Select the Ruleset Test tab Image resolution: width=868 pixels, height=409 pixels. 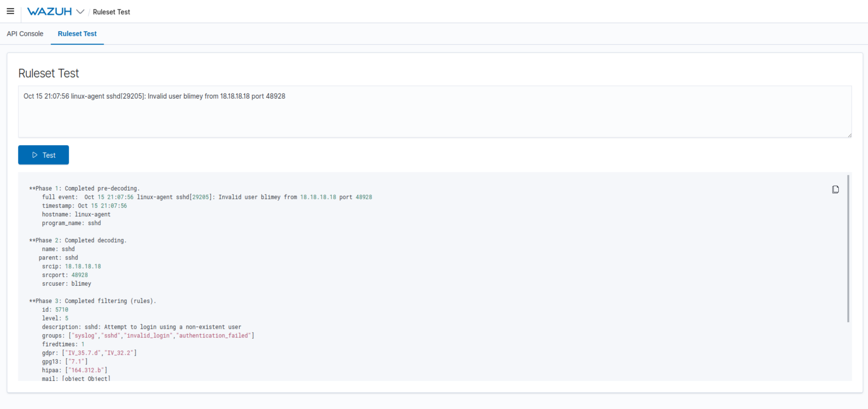click(77, 34)
